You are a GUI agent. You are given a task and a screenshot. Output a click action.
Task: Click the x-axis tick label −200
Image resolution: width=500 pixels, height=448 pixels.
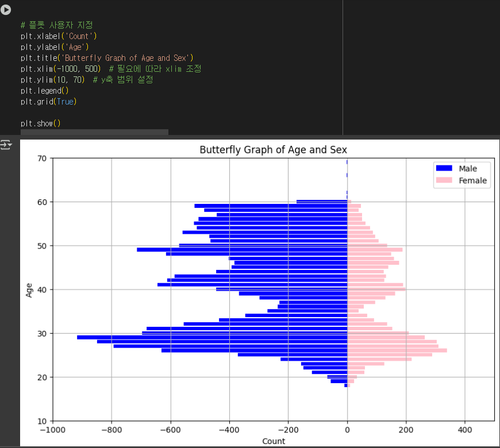tap(288, 430)
